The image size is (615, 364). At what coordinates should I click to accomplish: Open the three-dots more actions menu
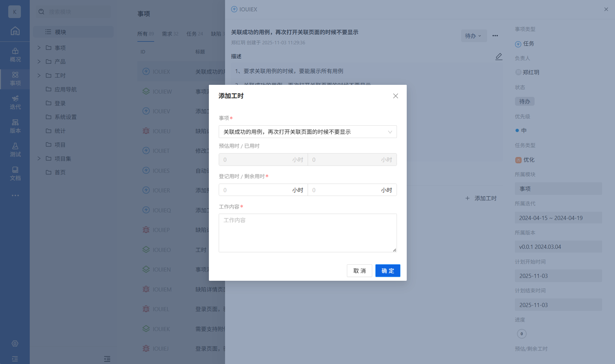tap(495, 36)
